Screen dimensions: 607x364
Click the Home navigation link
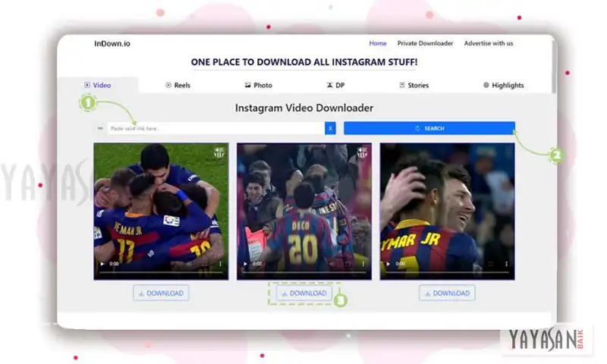pos(378,43)
